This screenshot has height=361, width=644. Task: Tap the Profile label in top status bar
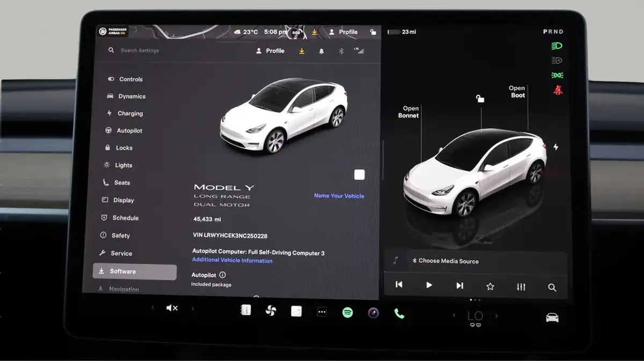point(343,32)
